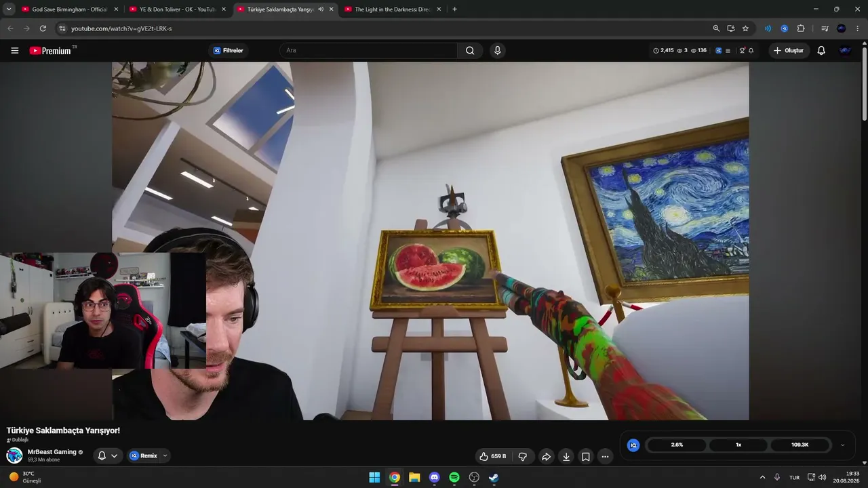The image size is (868, 488).
Task: Click the Remix button
Action: [143, 456]
